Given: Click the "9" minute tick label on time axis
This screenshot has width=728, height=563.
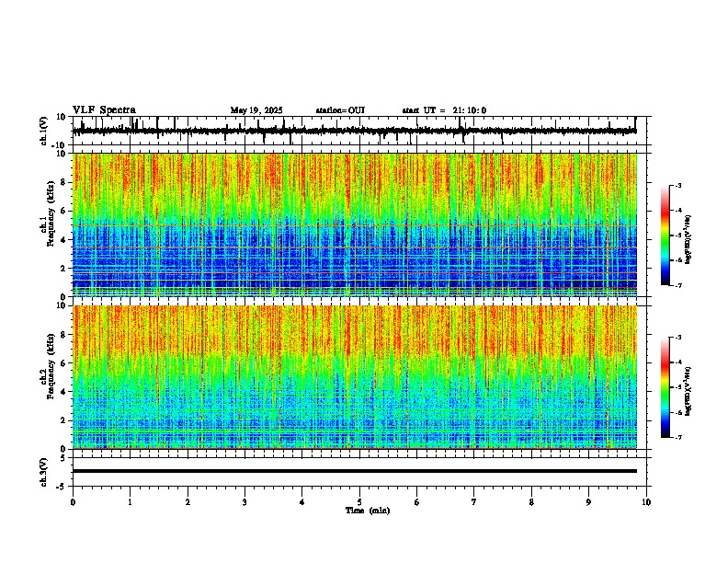Looking at the screenshot, I should [x=588, y=502].
